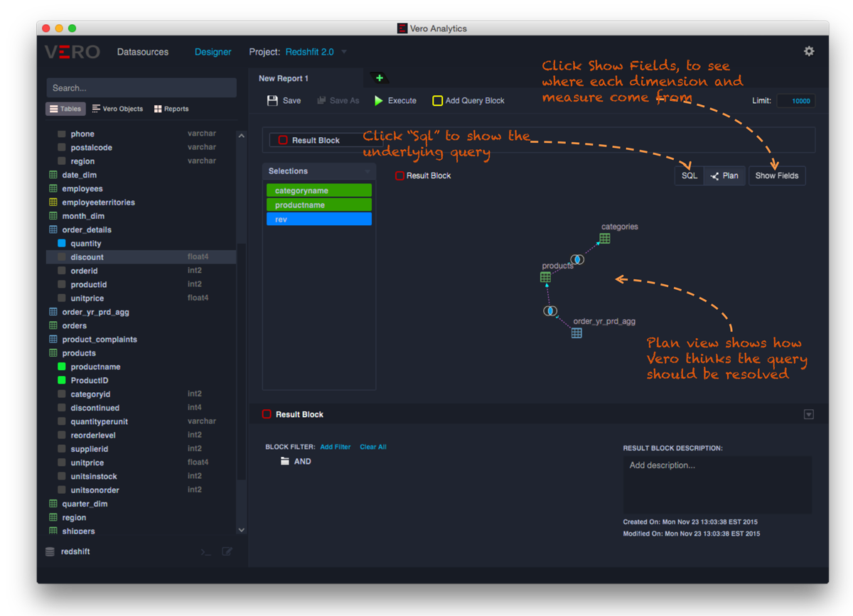The width and height of the screenshot is (853, 616).
Task: Click the SQL console icon next to redshift
Action: point(205,551)
